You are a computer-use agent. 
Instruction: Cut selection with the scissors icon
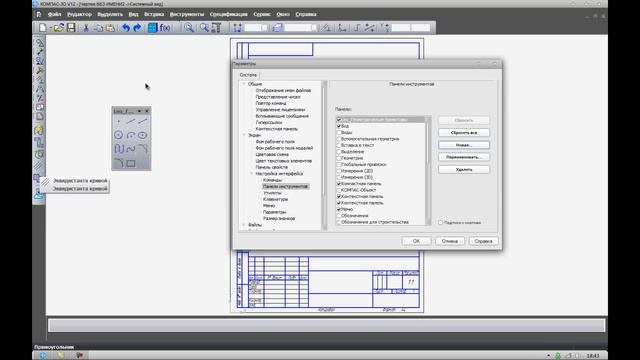click(86, 28)
